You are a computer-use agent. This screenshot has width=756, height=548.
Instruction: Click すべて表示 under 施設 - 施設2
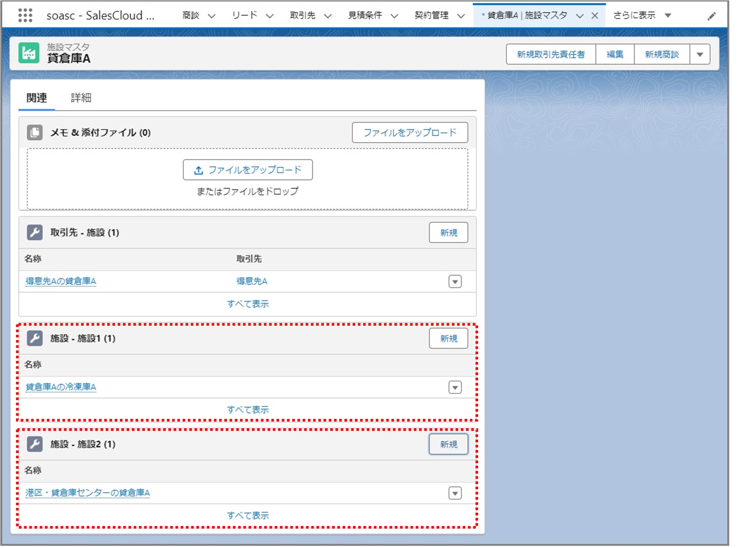click(248, 516)
